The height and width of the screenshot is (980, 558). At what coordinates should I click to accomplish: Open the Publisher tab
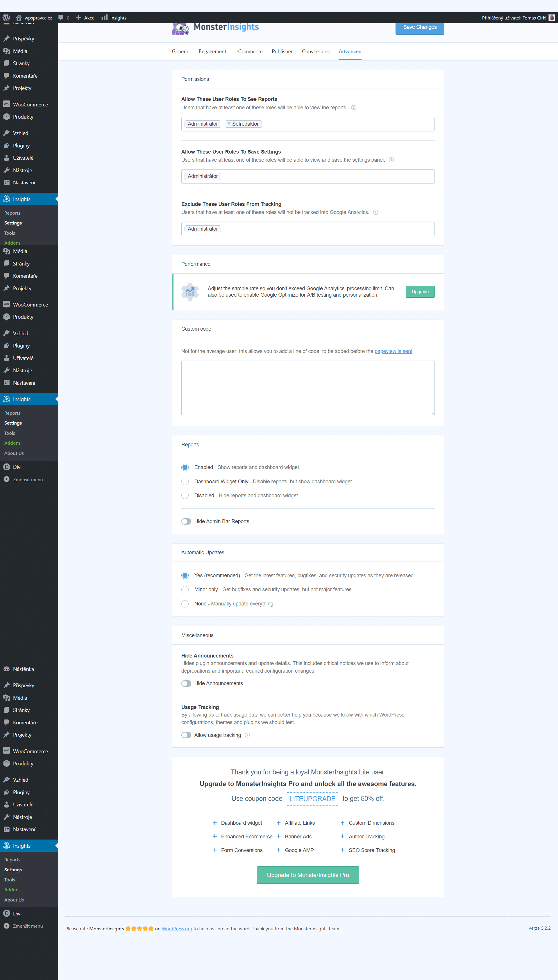coord(282,51)
